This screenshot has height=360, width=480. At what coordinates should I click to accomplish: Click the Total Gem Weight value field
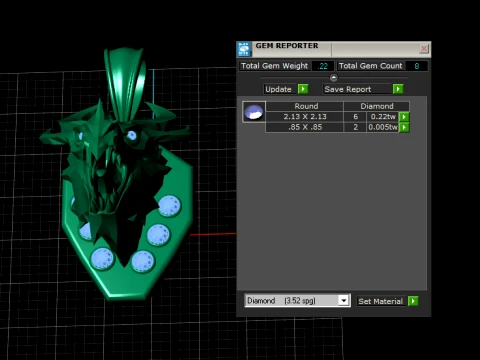323,66
